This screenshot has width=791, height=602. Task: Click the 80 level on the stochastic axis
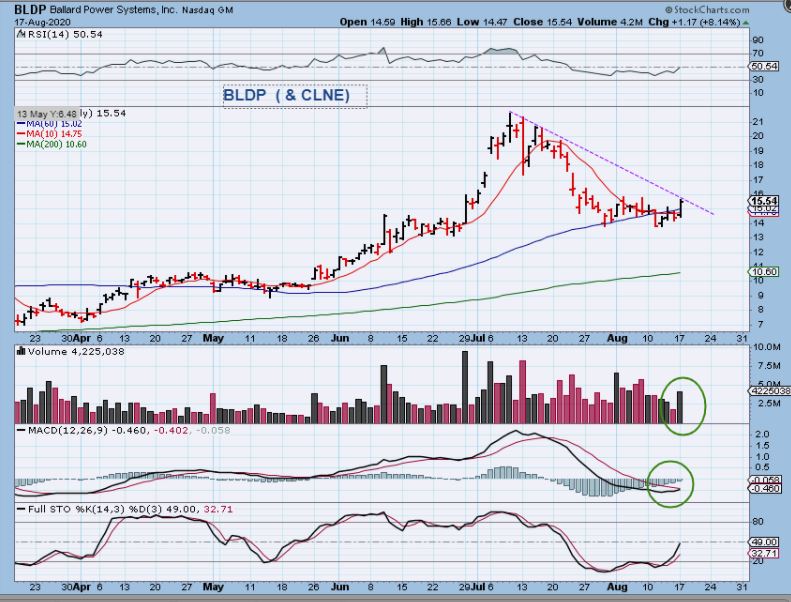pyautogui.click(x=758, y=521)
